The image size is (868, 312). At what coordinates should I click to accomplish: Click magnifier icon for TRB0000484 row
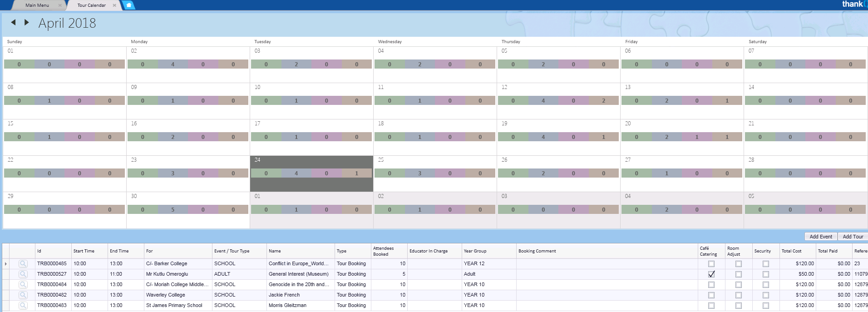(23, 285)
